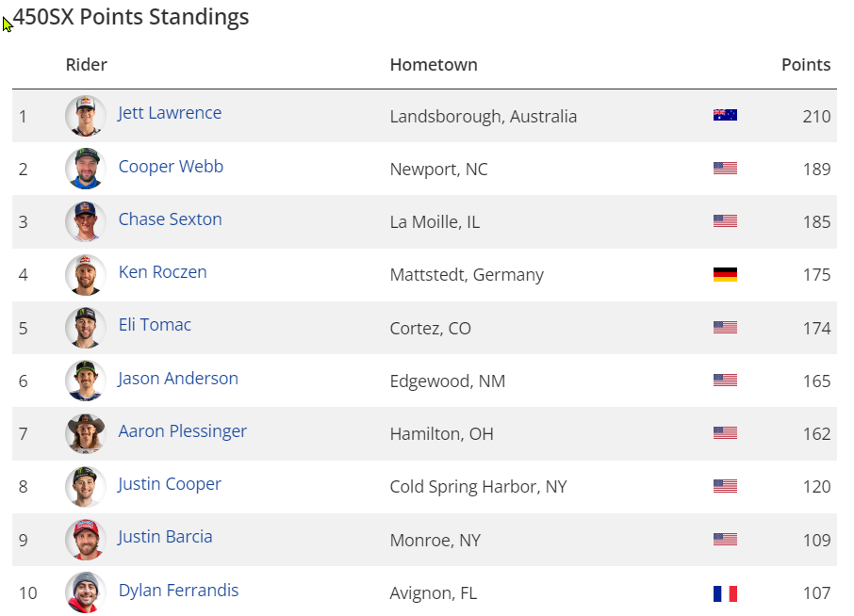
Task: Open Cooper Webb's rider page
Action: [171, 167]
